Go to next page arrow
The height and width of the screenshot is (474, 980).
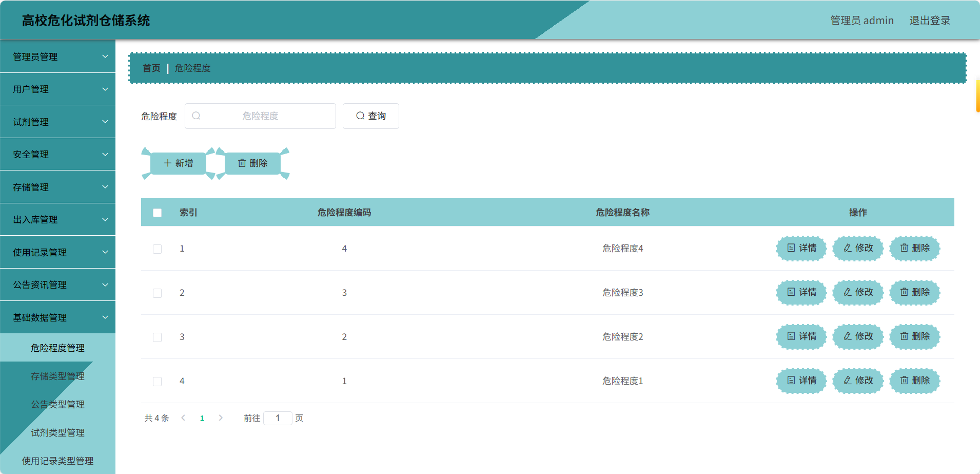(221, 418)
